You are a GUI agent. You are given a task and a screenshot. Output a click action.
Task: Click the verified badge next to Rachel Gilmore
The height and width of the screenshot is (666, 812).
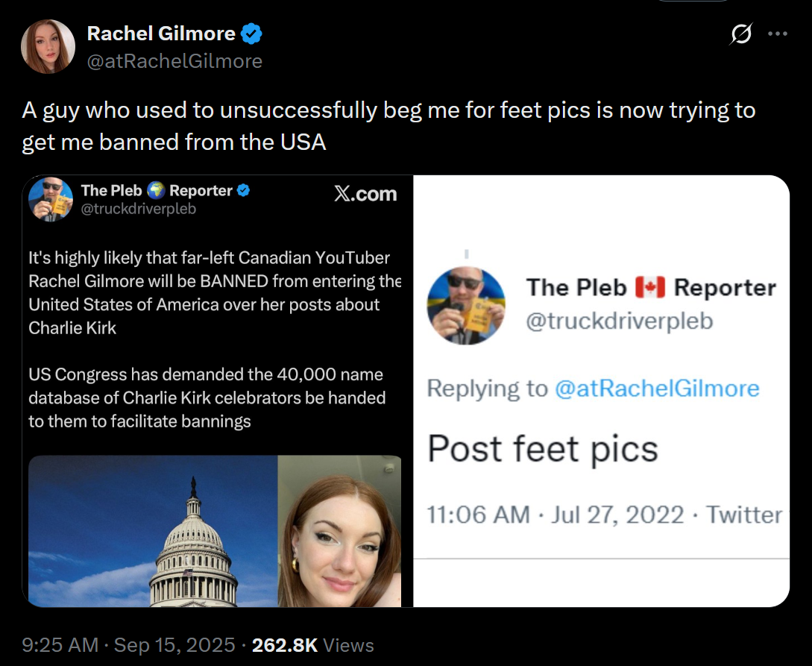[252, 32]
